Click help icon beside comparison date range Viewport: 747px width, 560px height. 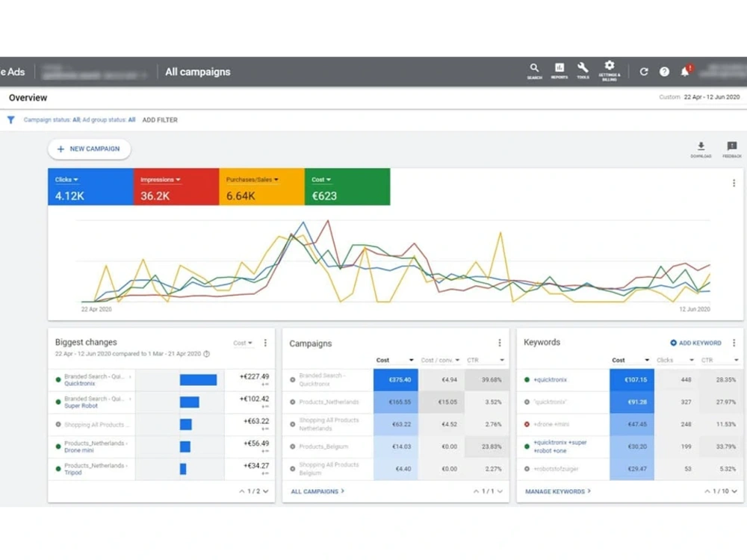coord(207,354)
